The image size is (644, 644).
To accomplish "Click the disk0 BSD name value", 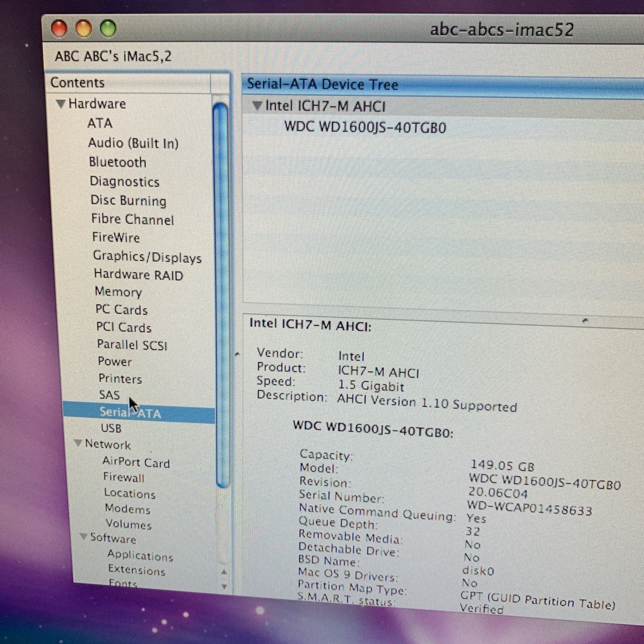I will (x=478, y=570).
